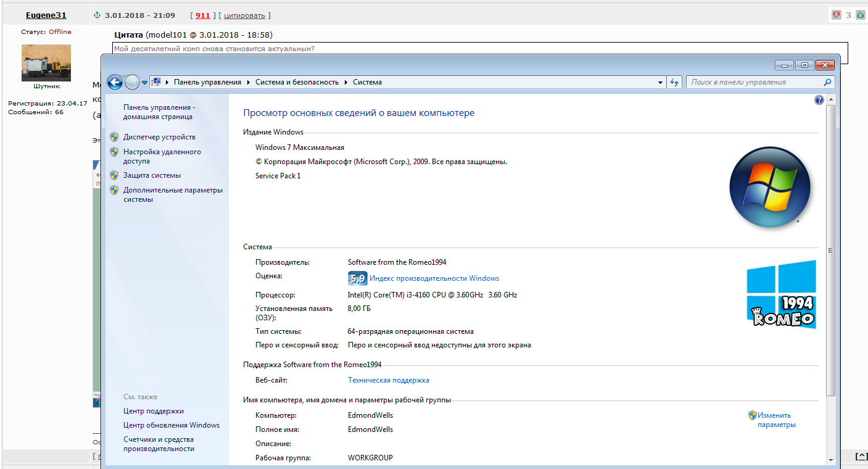This screenshot has width=868, height=469.
Task: Select the 'Система' breadcrumb
Action: click(367, 82)
